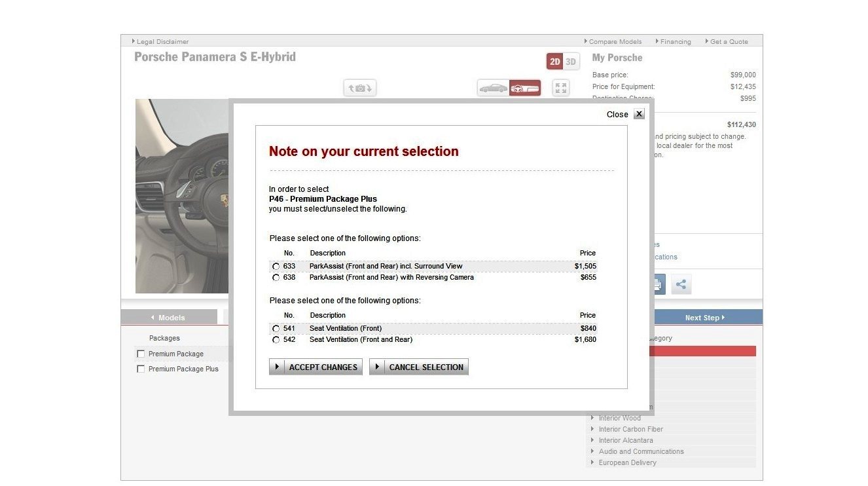The height and width of the screenshot is (486, 868).
Task: Click the rotate camera view icon
Action: [360, 88]
